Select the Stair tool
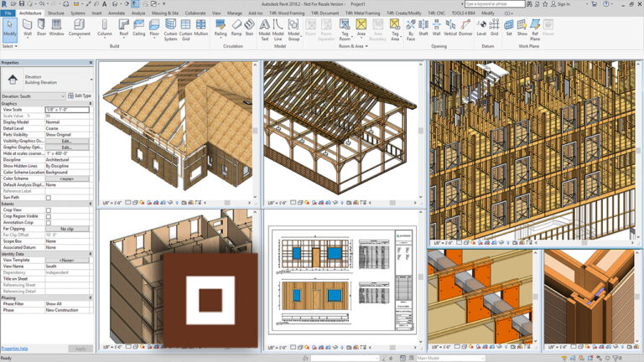644x362 pixels. click(249, 28)
